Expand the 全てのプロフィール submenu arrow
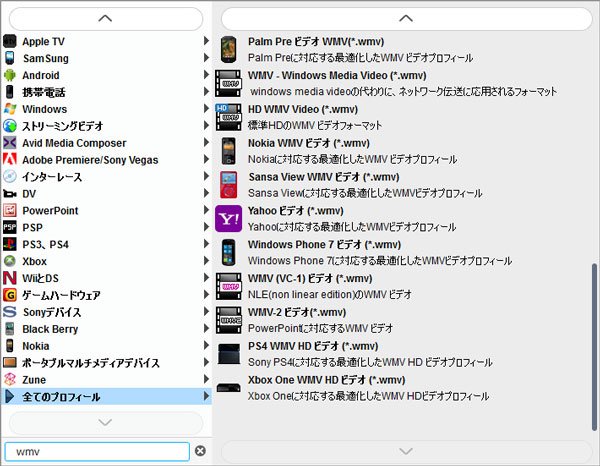Screen dimensions: 600x466 206,396
